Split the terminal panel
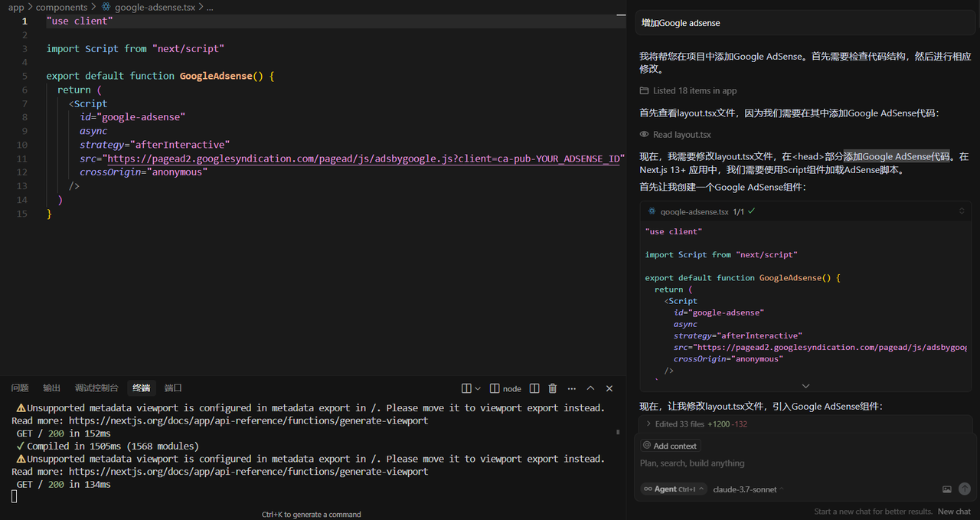980x520 pixels. tap(534, 388)
